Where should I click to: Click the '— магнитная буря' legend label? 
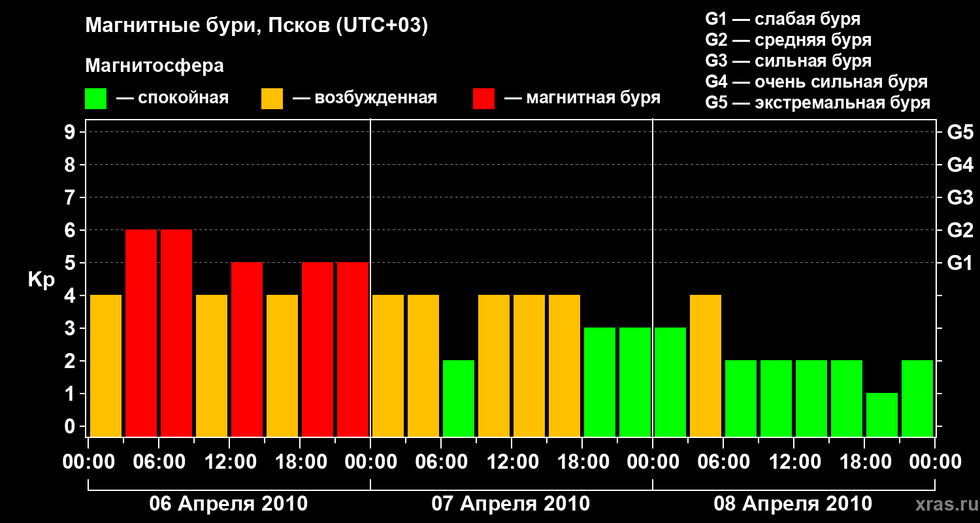pos(583,99)
